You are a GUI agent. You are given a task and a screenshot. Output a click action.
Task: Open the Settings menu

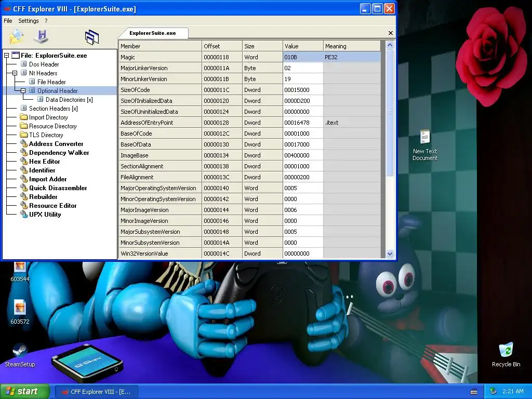pyautogui.click(x=29, y=21)
